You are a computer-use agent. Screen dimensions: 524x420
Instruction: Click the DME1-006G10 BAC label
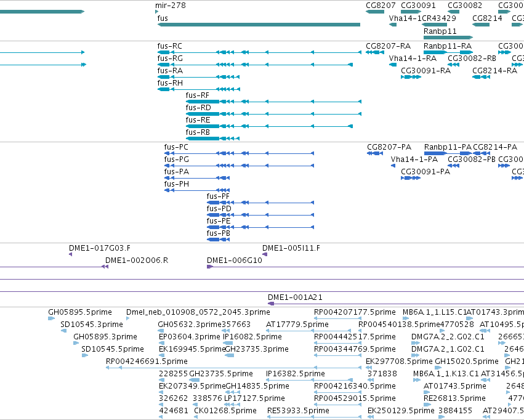pyautogui.click(x=234, y=260)
